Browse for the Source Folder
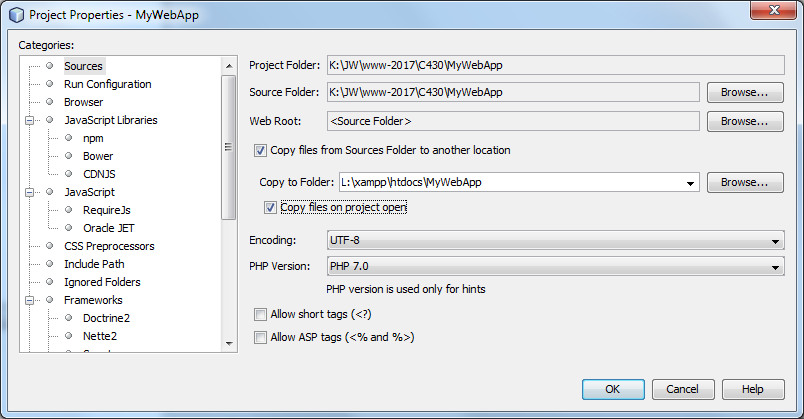The width and height of the screenshot is (804, 419). (745, 92)
